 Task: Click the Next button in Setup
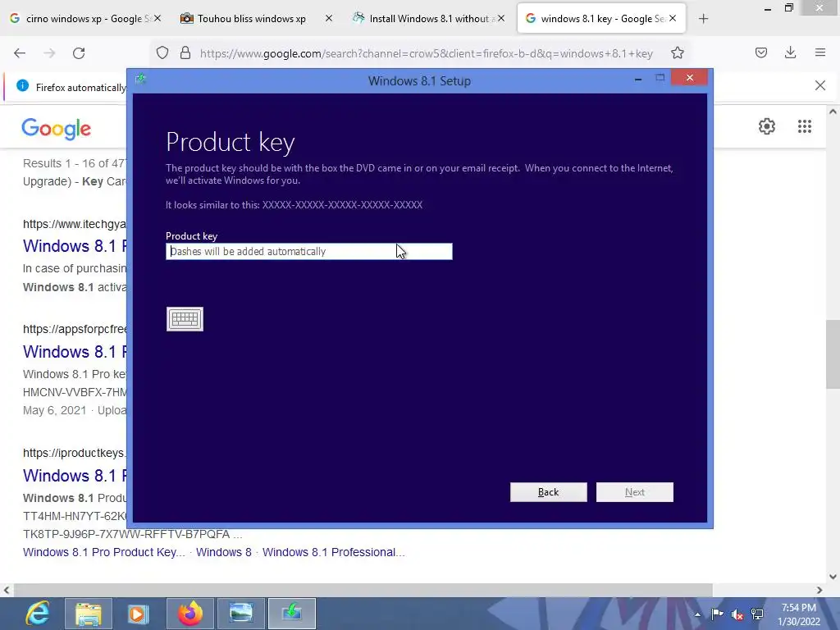coord(635,492)
